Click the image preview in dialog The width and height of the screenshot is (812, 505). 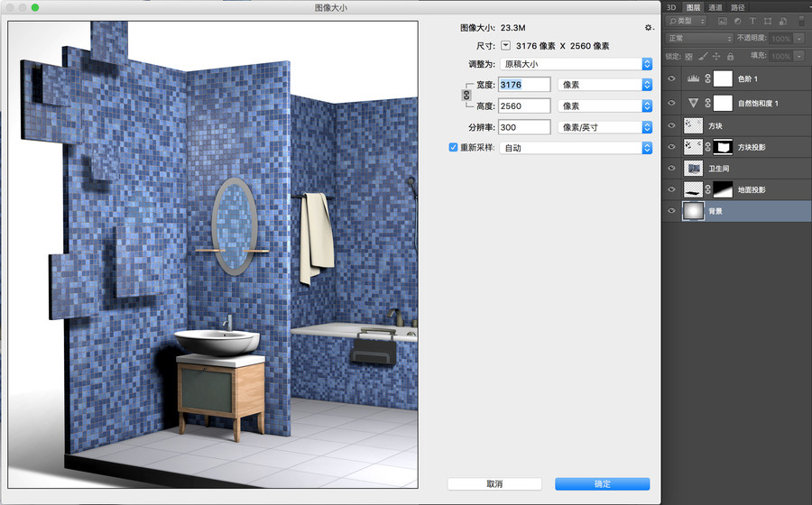click(213, 254)
